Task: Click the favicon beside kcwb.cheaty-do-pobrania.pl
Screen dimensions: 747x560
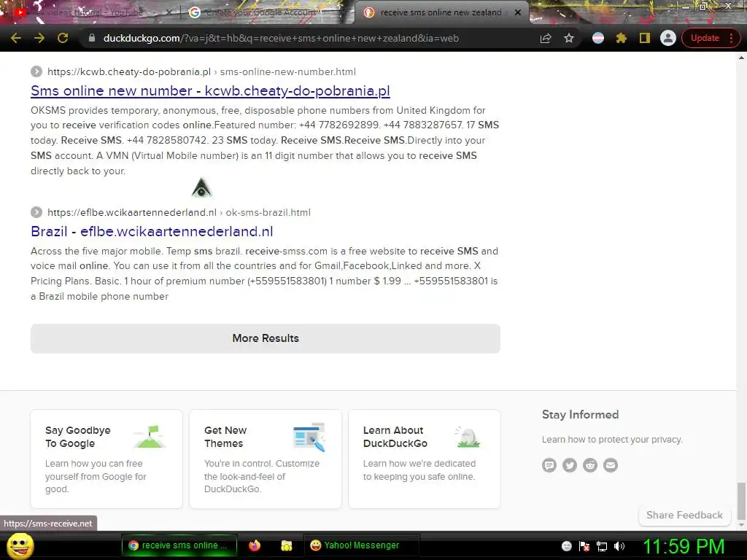Action: coord(36,72)
